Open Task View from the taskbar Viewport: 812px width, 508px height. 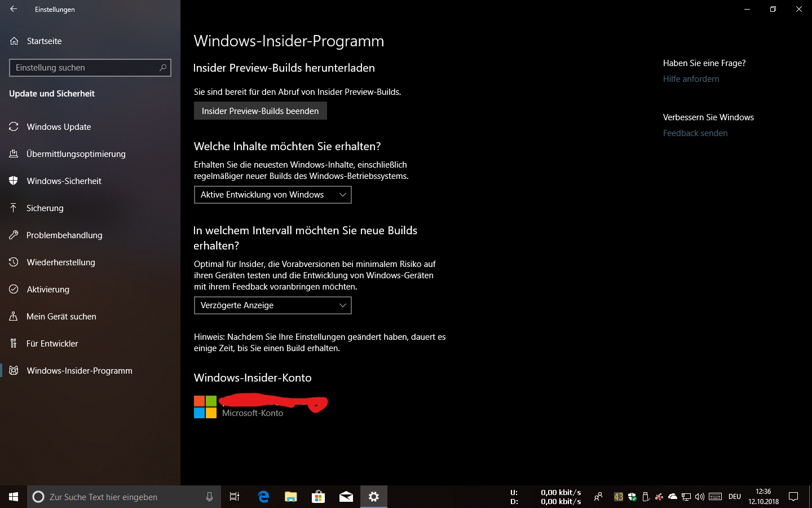(x=235, y=497)
